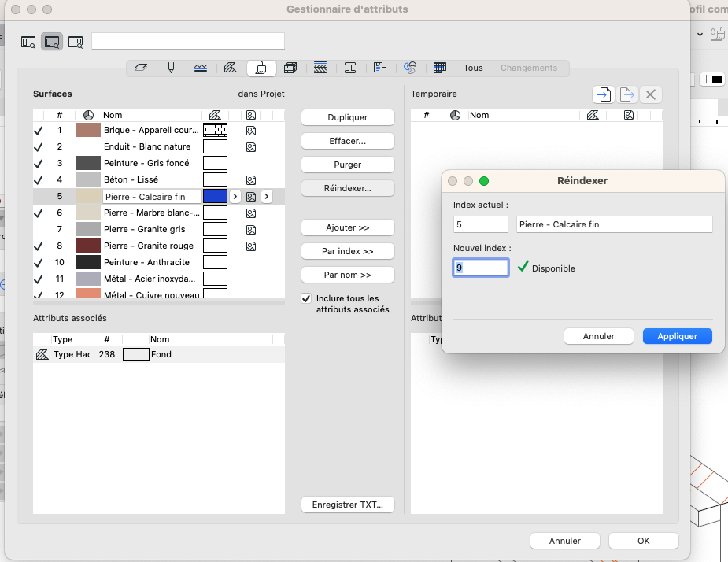Screen dimensions: 728x562
Task: Click color swatch of Peinture - Anthracite
Action: click(x=88, y=262)
